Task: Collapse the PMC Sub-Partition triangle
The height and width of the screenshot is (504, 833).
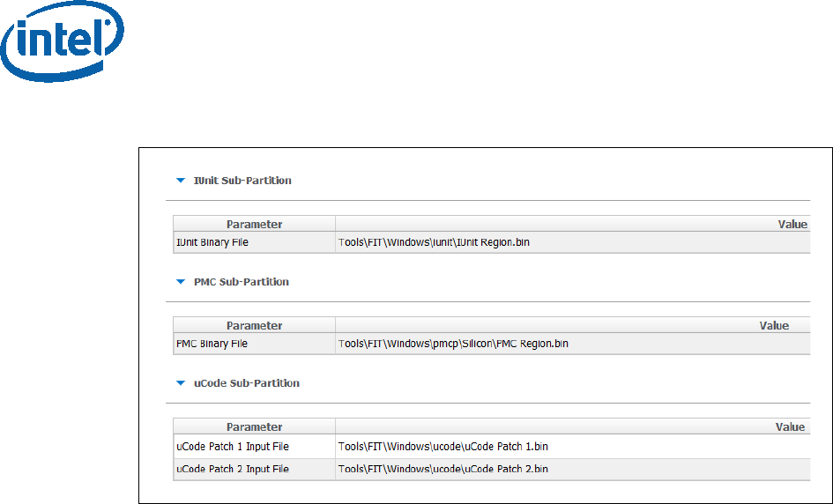Action: 181,283
